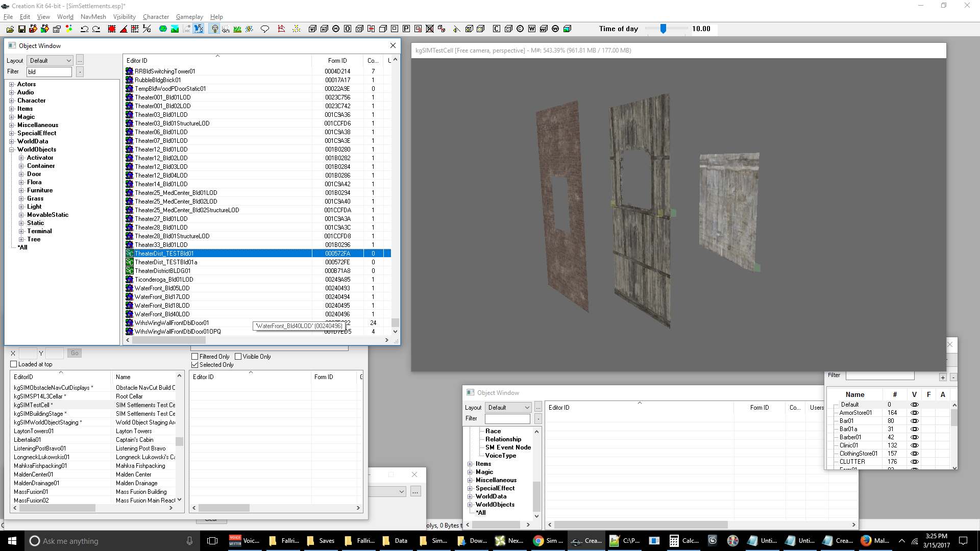Undo the last action in toolbar
Screen dimensions: 980x551
click(x=85, y=29)
